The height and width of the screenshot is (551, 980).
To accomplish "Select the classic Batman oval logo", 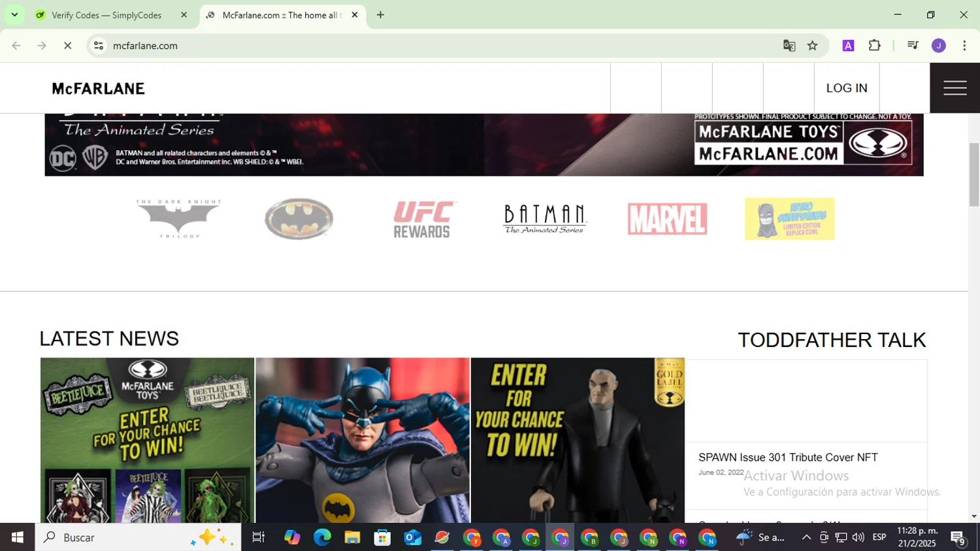I will coord(299,218).
